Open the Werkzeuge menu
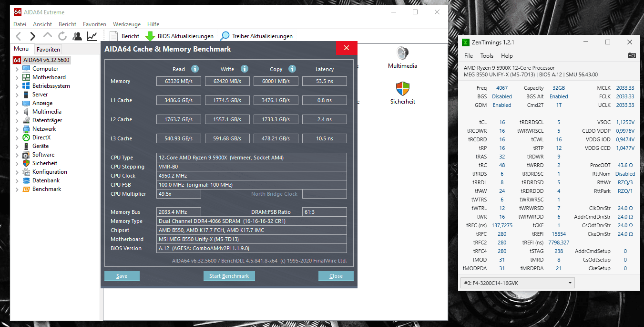The height and width of the screenshot is (327, 644). [127, 24]
